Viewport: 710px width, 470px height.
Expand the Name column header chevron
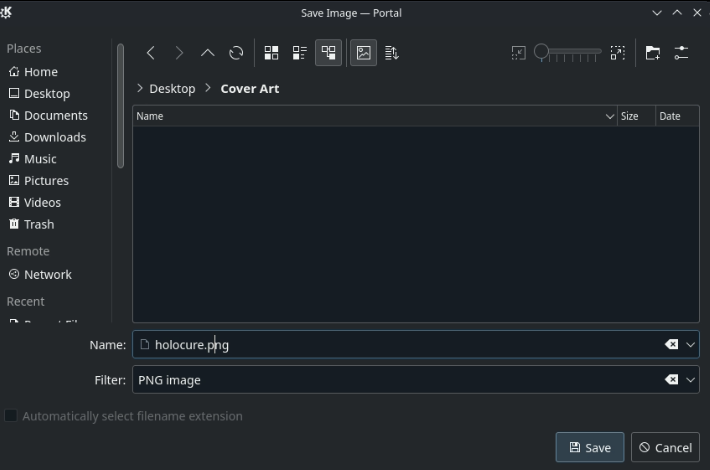coord(610,117)
